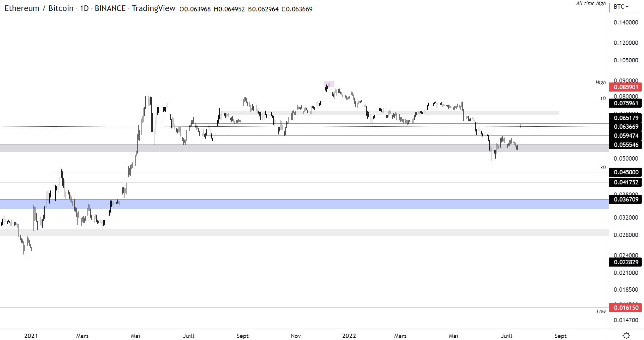Select the 0.085901 High price label
Screen dimensions: 644x340
pyautogui.click(x=626, y=87)
